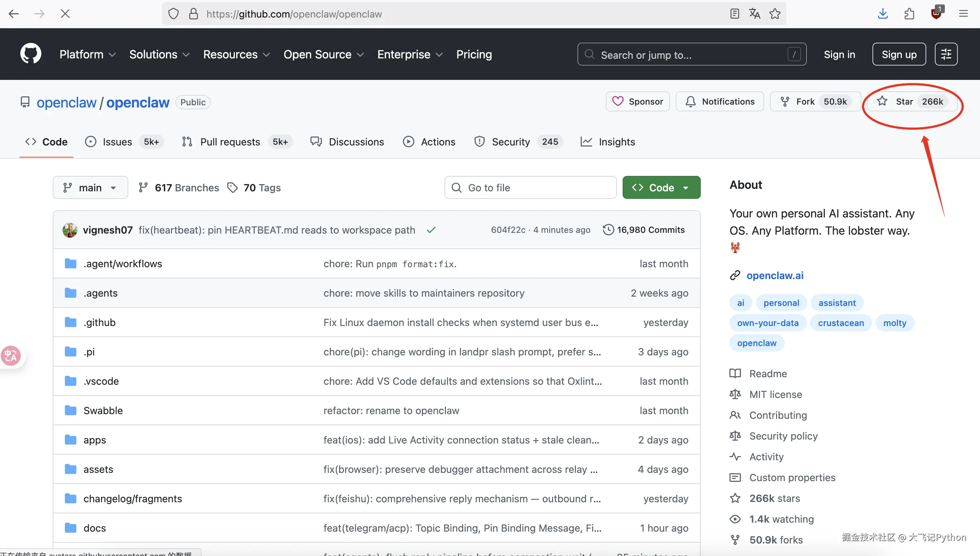Switch to the Issues tab

tap(117, 142)
